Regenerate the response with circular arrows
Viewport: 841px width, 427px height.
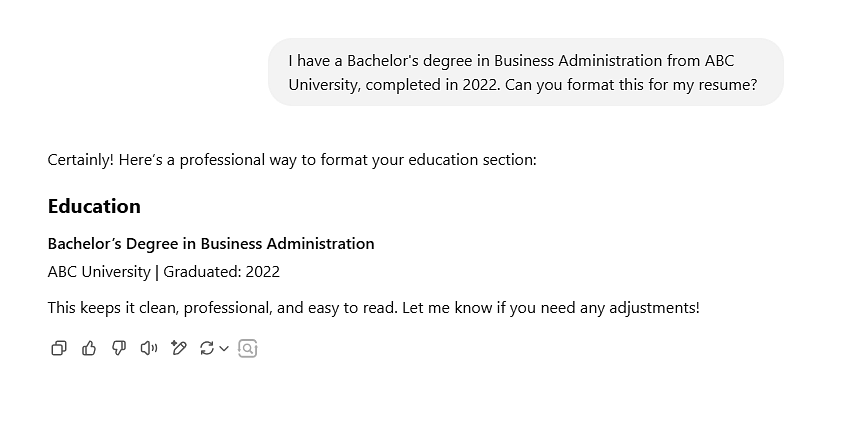[x=207, y=349]
